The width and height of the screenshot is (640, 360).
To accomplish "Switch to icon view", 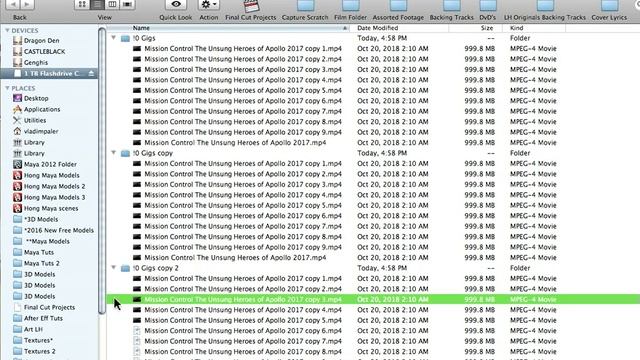I will pyautogui.click(x=82, y=4).
